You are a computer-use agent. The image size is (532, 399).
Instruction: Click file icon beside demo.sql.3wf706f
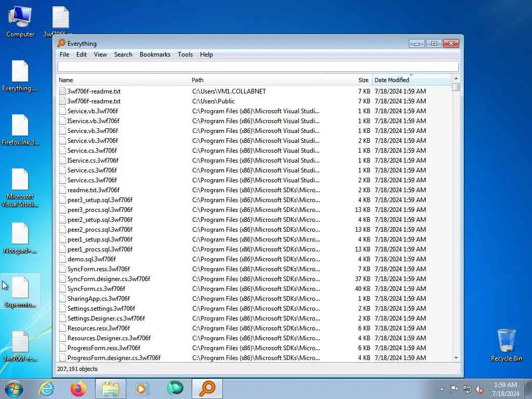coord(62,259)
